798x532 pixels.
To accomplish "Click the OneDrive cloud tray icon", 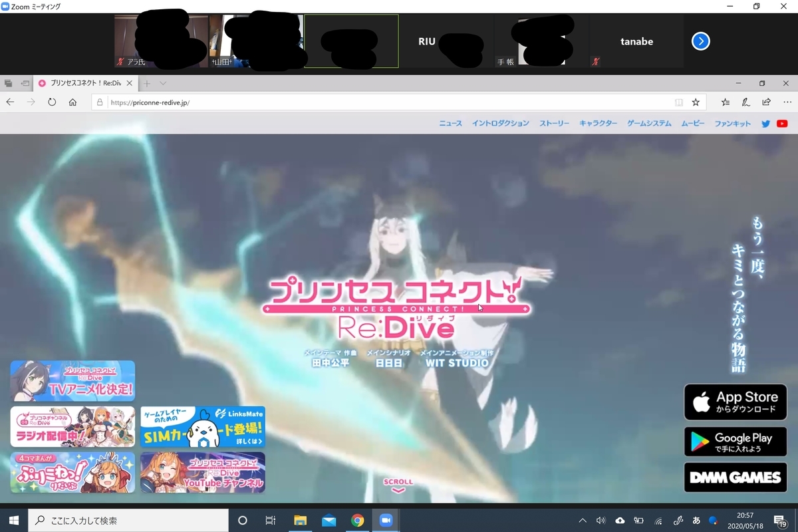I will (x=620, y=520).
